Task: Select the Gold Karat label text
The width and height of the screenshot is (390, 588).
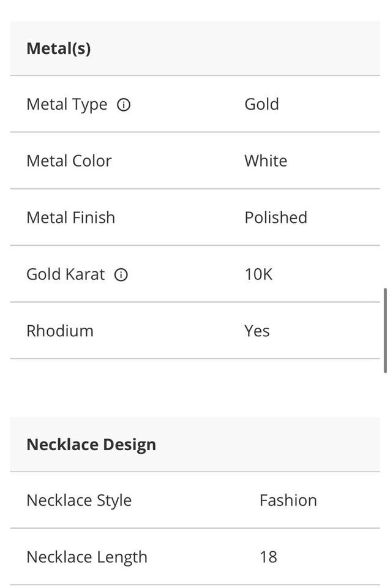Action: coord(66,274)
